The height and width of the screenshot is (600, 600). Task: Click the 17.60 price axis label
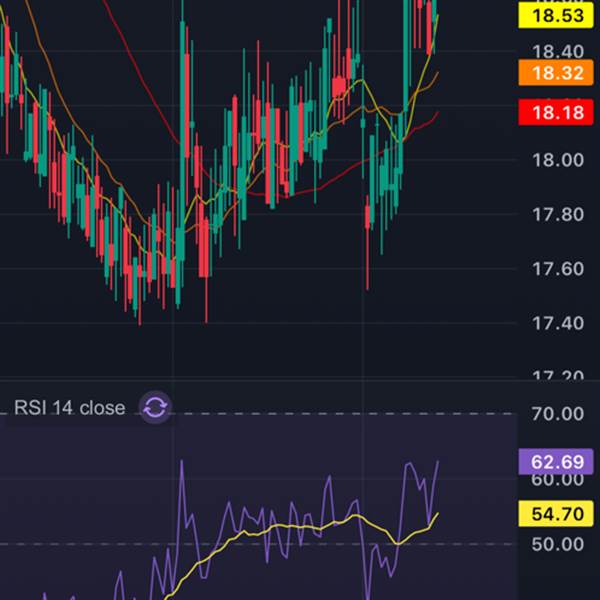pos(558,269)
